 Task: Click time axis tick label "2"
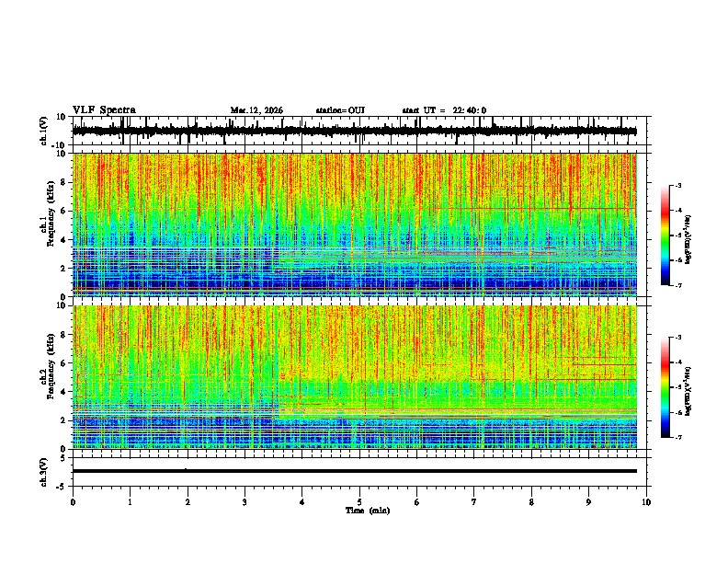(x=188, y=502)
